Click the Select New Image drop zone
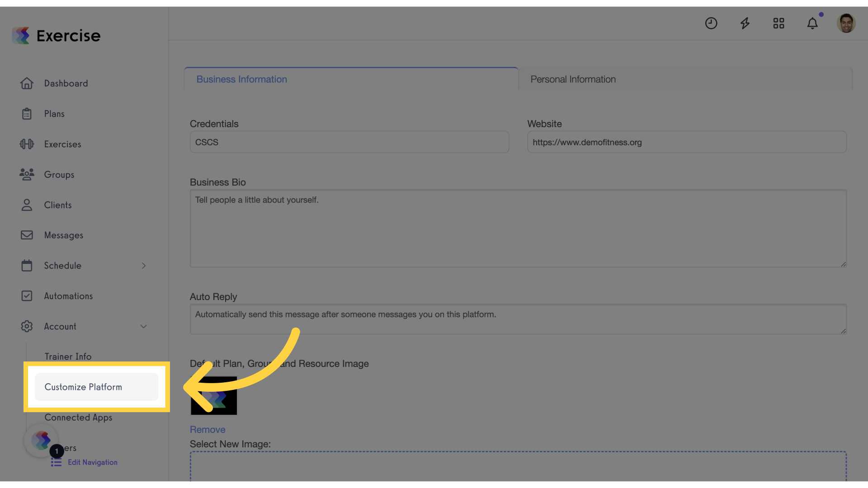This screenshot has width=868, height=488. pyautogui.click(x=518, y=466)
